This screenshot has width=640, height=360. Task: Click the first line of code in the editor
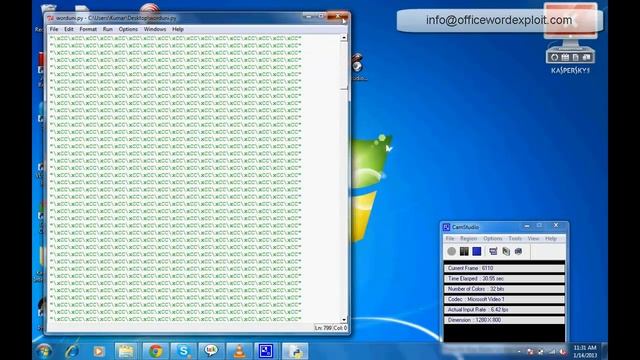pyautogui.click(x=176, y=38)
